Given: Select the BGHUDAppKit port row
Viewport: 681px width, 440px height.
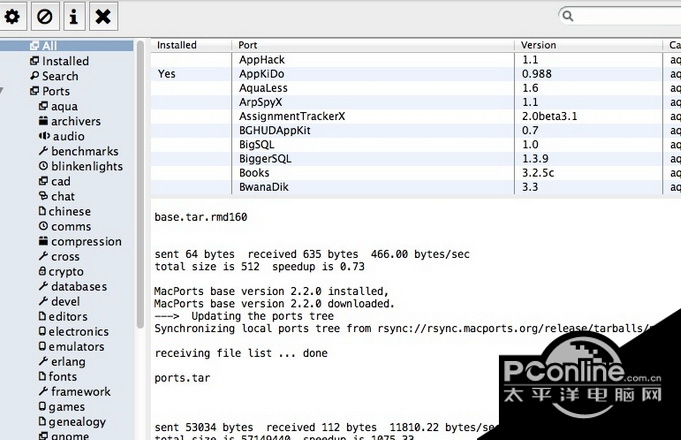Looking at the screenshot, I should coord(416,130).
